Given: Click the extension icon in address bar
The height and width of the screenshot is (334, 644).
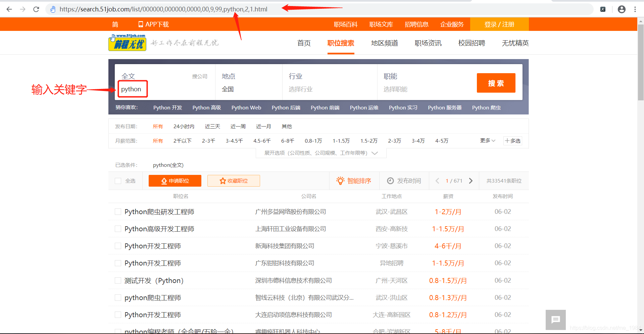Looking at the screenshot, I should [603, 9].
